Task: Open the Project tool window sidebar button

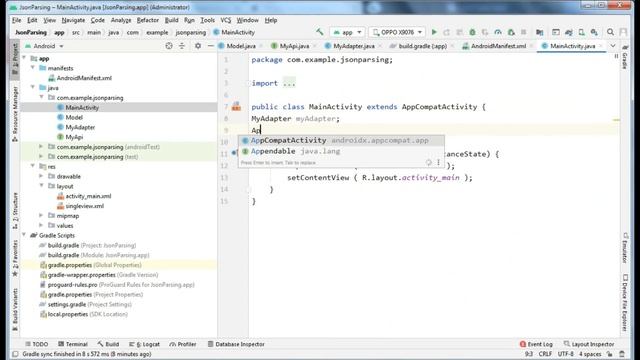Action: (x=15, y=60)
